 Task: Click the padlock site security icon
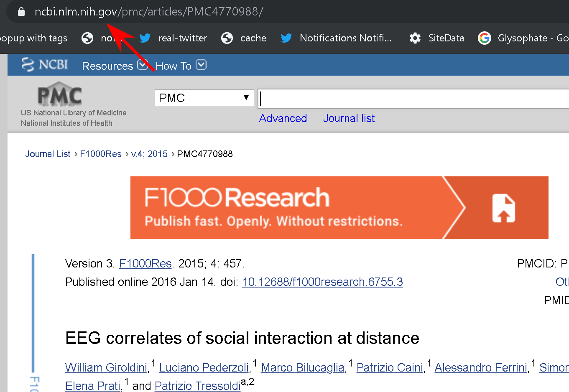(x=21, y=12)
